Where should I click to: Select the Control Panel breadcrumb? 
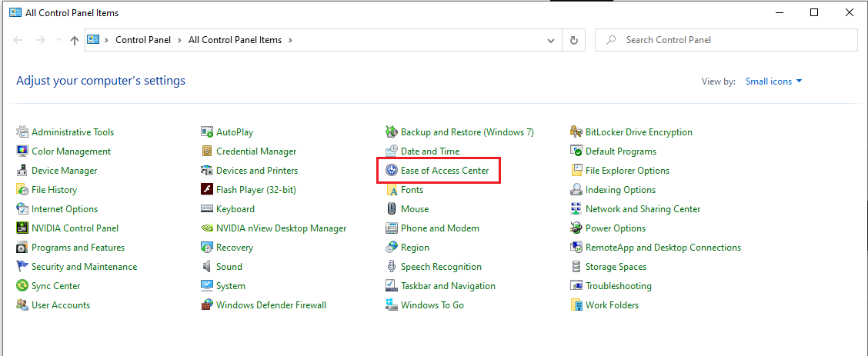tap(145, 40)
